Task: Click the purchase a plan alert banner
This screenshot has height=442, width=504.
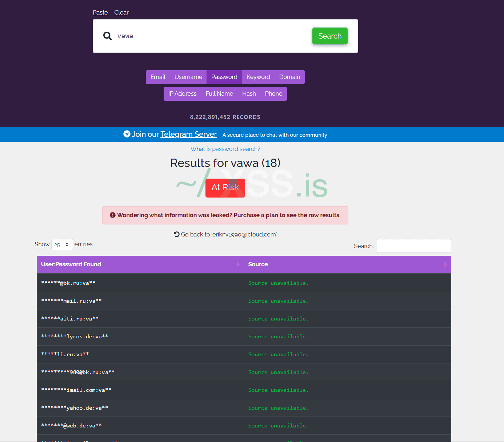Action: tap(225, 215)
